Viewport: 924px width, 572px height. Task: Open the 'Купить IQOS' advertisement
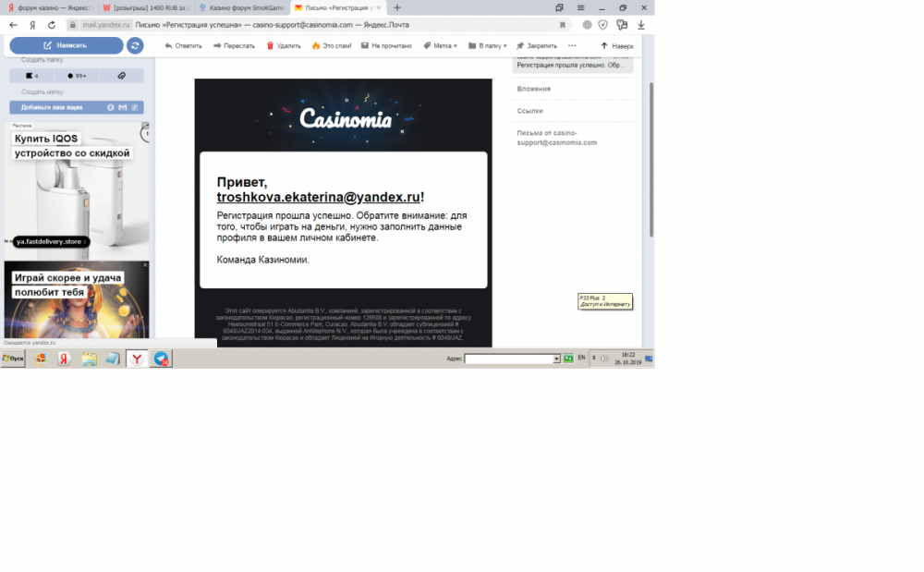[x=77, y=191]
